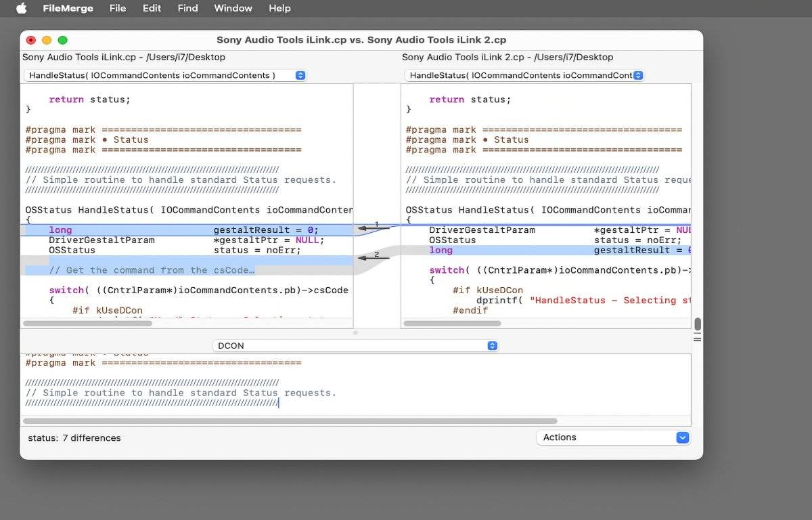Open the Edit menu
This screenshot has width=812, height=520.
(x=152, y=8)
